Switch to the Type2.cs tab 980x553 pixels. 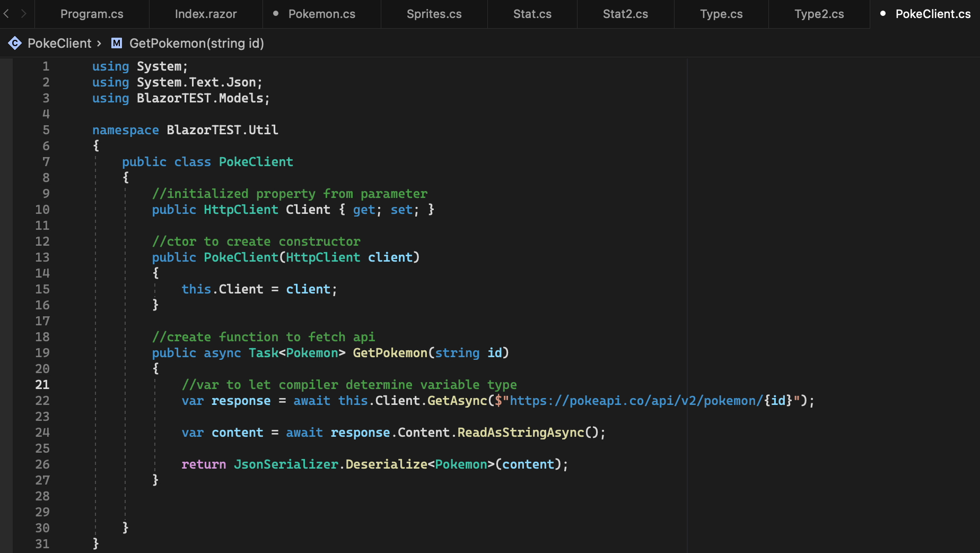click(x=819, y=14)
